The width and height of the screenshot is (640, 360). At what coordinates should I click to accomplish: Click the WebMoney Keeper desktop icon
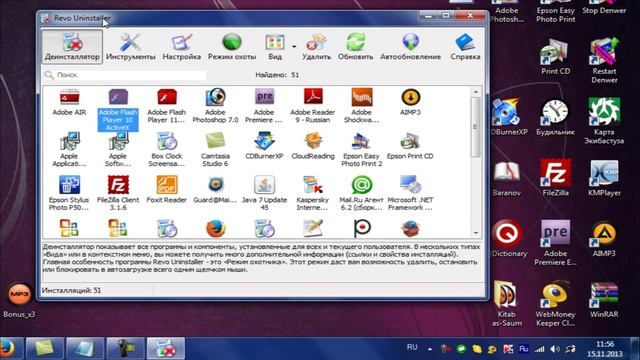click(555, 304)
